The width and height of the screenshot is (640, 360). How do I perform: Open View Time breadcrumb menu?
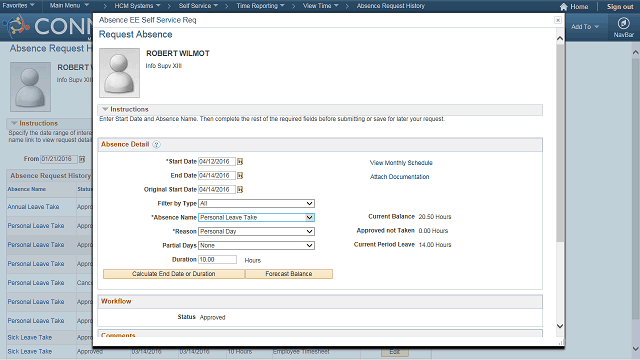pos(320,6)
